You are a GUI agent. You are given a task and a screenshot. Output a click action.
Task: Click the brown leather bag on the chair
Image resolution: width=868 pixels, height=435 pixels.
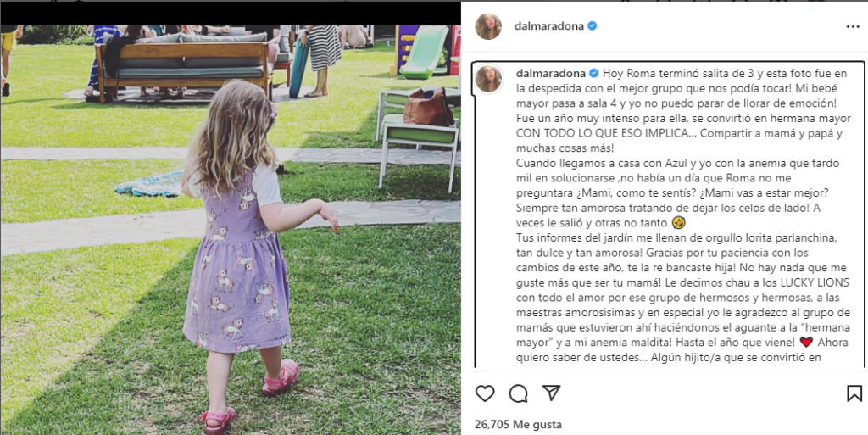[428, 106]
